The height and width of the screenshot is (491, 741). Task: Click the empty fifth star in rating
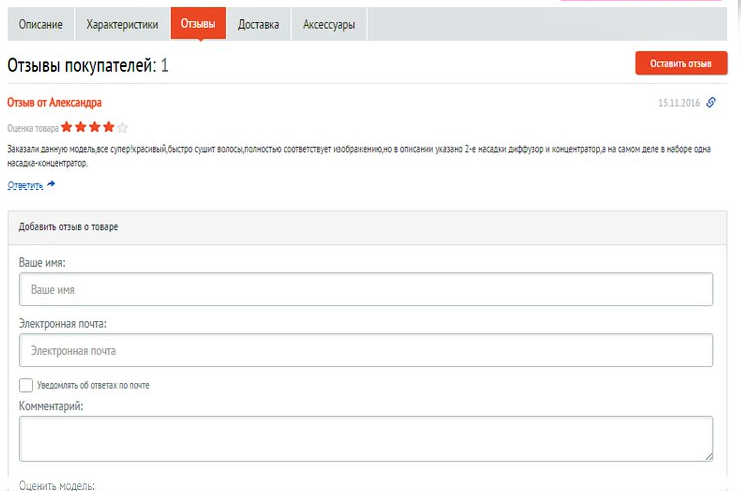[x=122, y=127]
